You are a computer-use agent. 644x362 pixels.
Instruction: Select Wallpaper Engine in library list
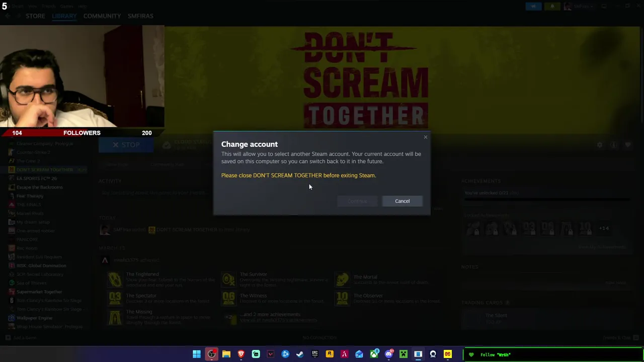pyautogui.click(x=34, y=318)
